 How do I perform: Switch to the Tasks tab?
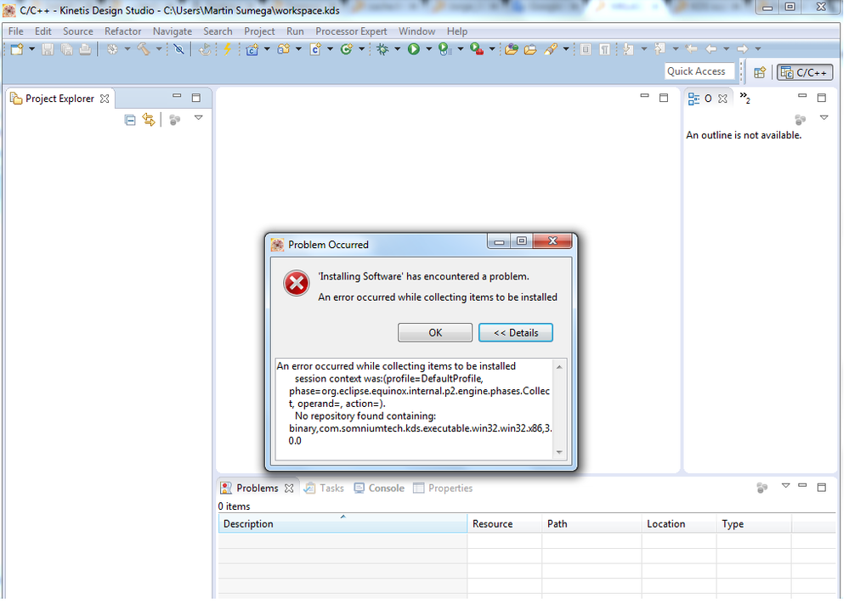pyautogui.click(x=324, y=489)
